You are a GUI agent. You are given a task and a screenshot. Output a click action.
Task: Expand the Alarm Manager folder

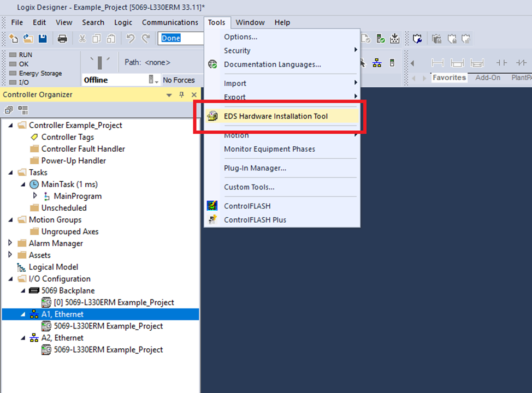pos(10,243)
